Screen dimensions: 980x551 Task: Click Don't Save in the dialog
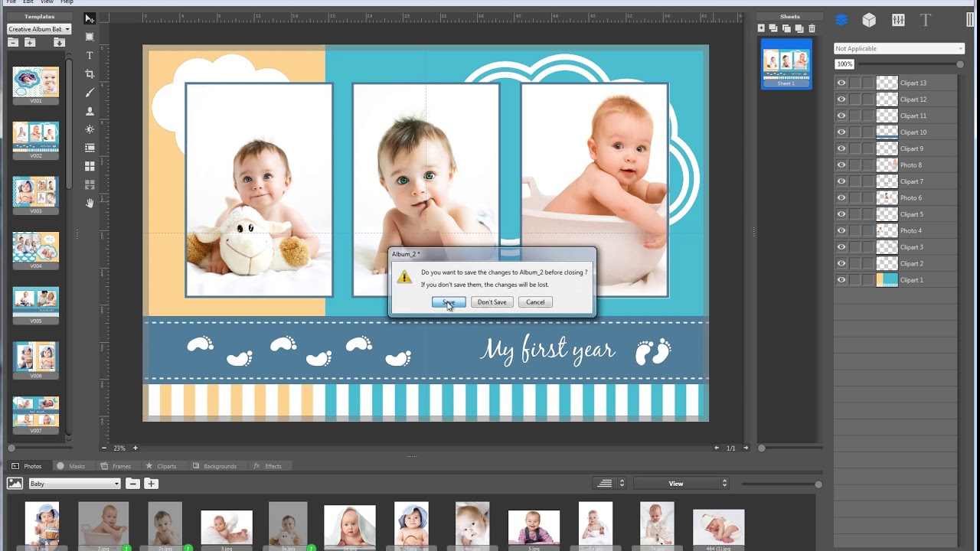(x=492, y=302)
